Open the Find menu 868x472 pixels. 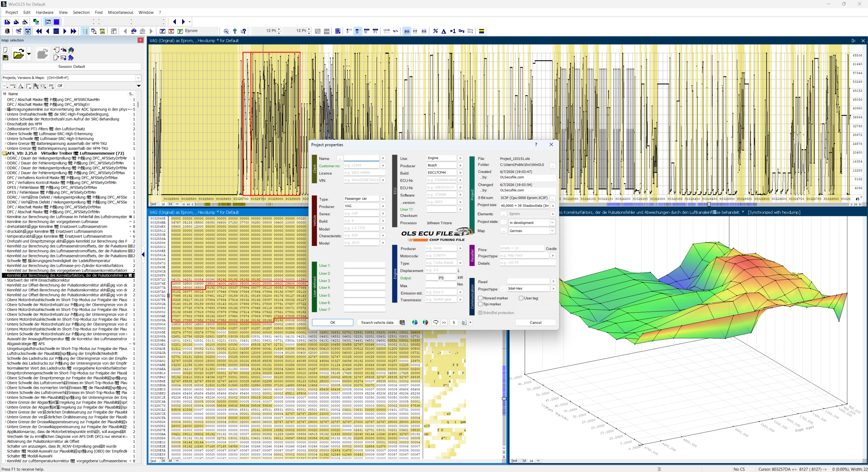pos(99,13)
